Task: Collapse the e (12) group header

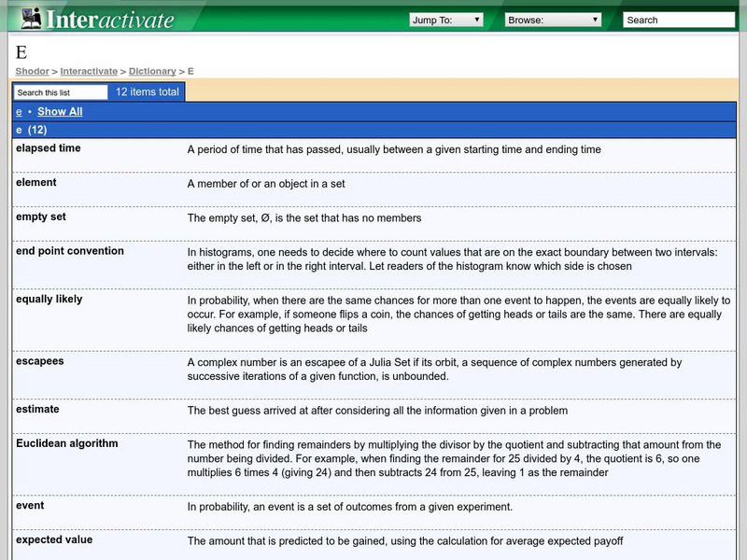Action: 32,130
